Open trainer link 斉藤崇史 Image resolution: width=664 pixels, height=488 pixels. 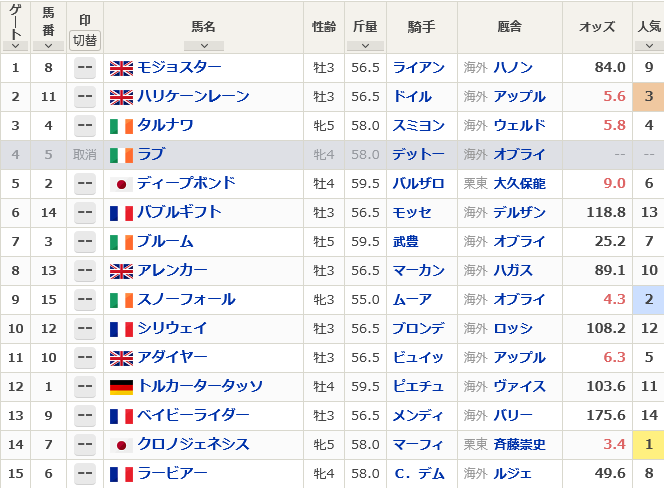point(520,444)
